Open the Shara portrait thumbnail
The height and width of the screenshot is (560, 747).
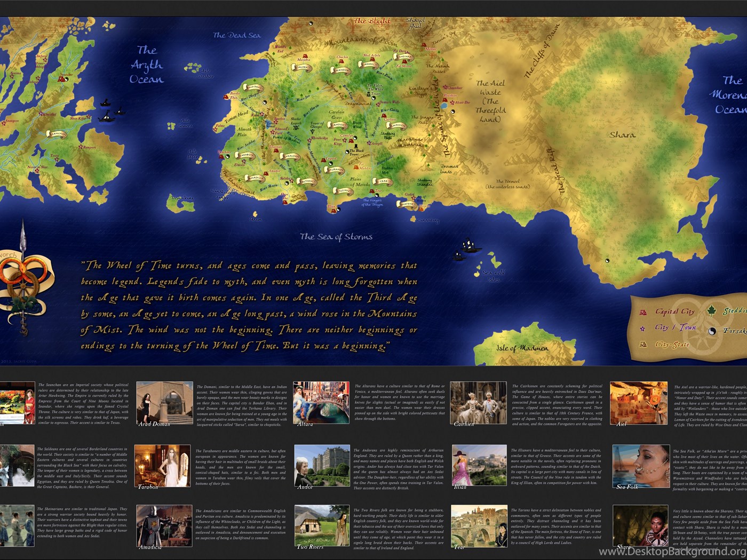(640, 526)
